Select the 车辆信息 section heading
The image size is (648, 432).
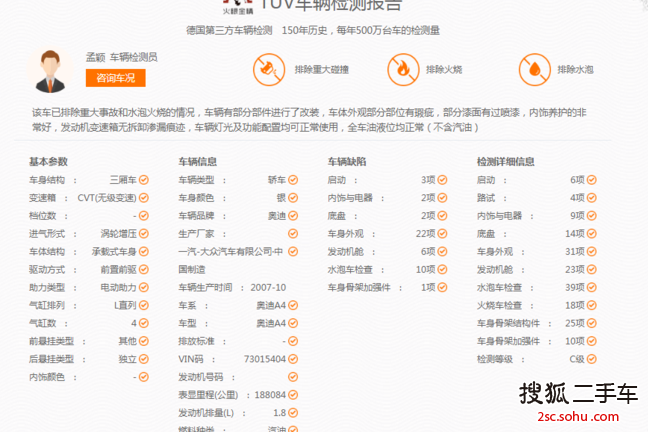(198, 162)
